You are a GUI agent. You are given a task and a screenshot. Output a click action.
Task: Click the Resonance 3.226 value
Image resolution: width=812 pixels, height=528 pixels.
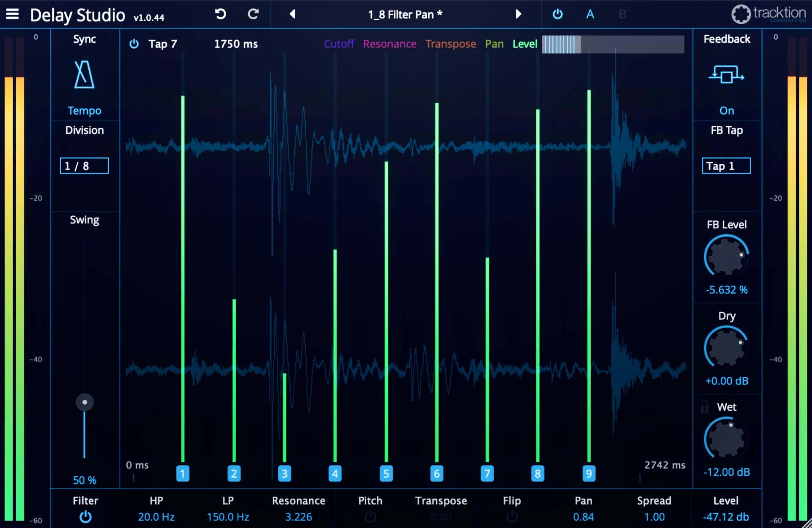[x=299, y=517]
